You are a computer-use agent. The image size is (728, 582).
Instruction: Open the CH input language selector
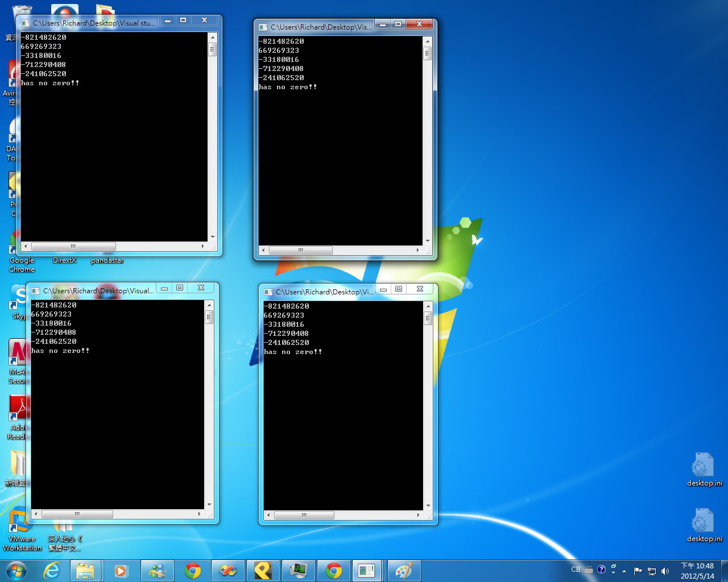pos(576,569)
